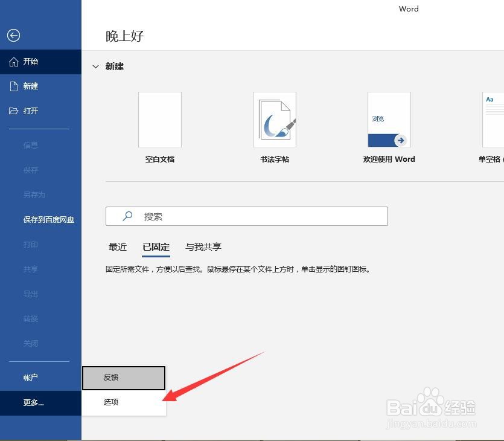Image resolution: width=504 pixels, height=441 pixels.
Task: Click the 信息 sidebar entry
Action: click(x=40, y=146)
